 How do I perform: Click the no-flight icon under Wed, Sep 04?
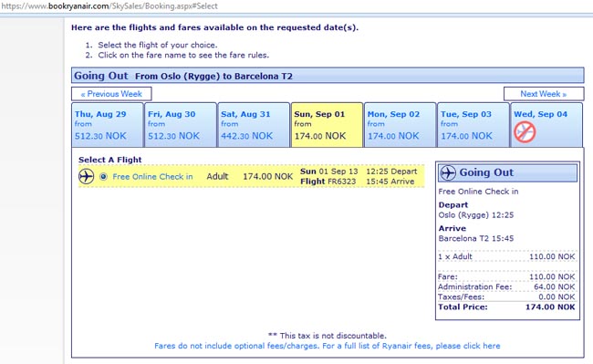(525, 132)
